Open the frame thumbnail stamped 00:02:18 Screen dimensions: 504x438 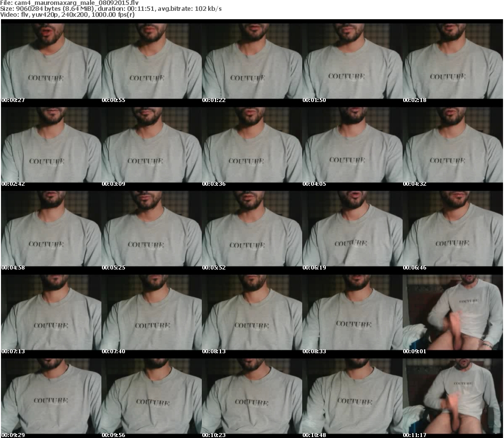tap(453, 61)
